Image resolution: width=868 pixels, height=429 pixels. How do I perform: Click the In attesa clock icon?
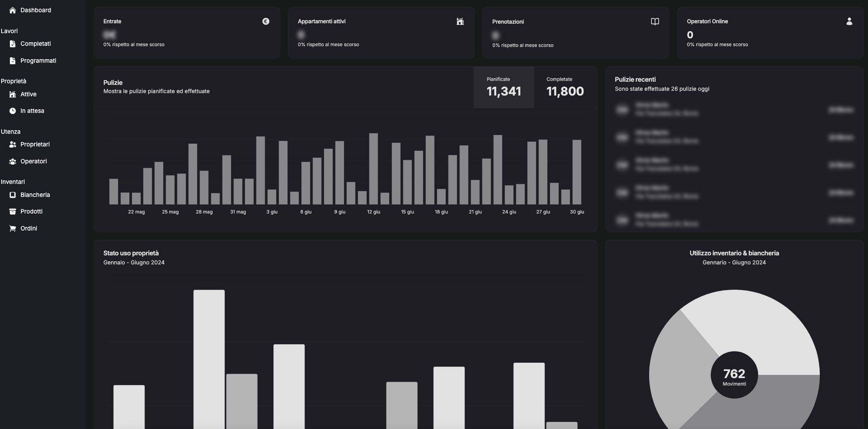[13, 111]
